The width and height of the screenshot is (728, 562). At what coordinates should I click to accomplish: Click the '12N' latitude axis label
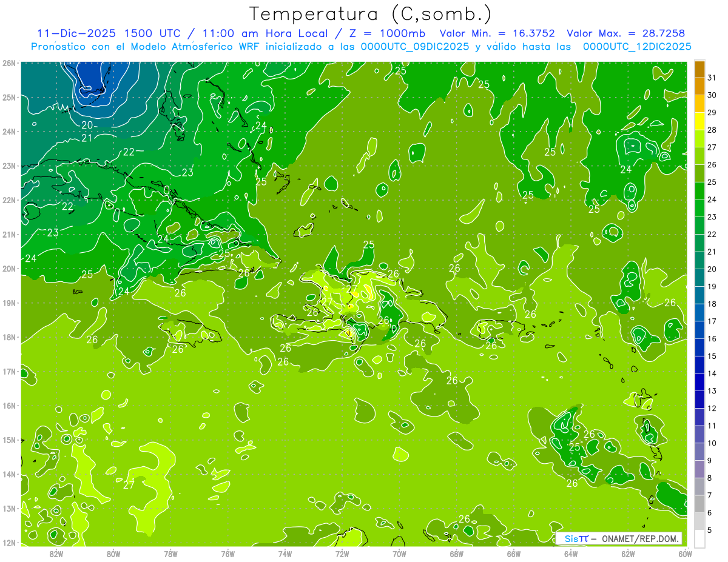pyautogui.click(x=9, y=543)
